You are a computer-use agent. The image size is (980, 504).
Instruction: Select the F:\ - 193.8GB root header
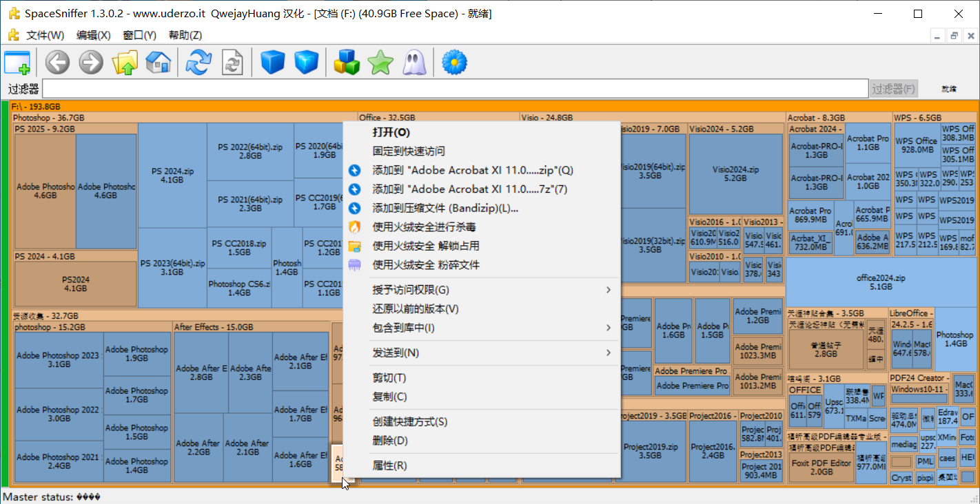493,107
